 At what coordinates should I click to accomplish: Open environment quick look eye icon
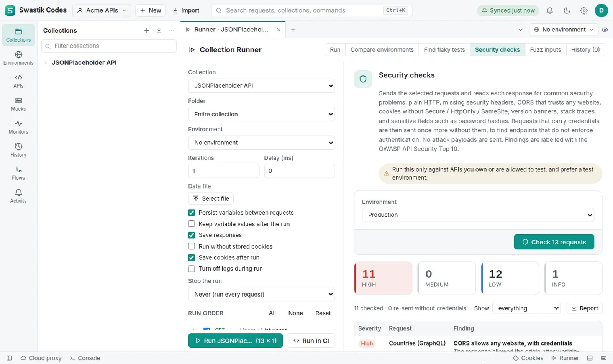605,30
